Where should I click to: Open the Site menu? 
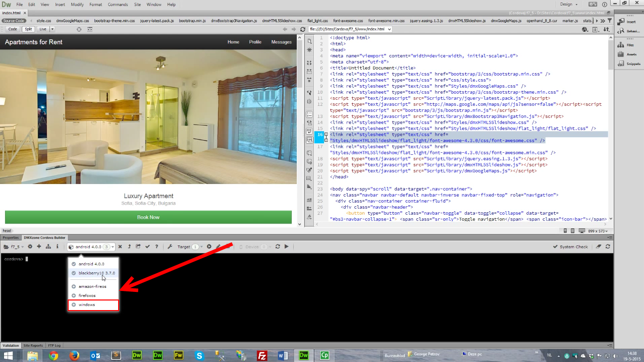pyautogui.click(x=138, y=4)
